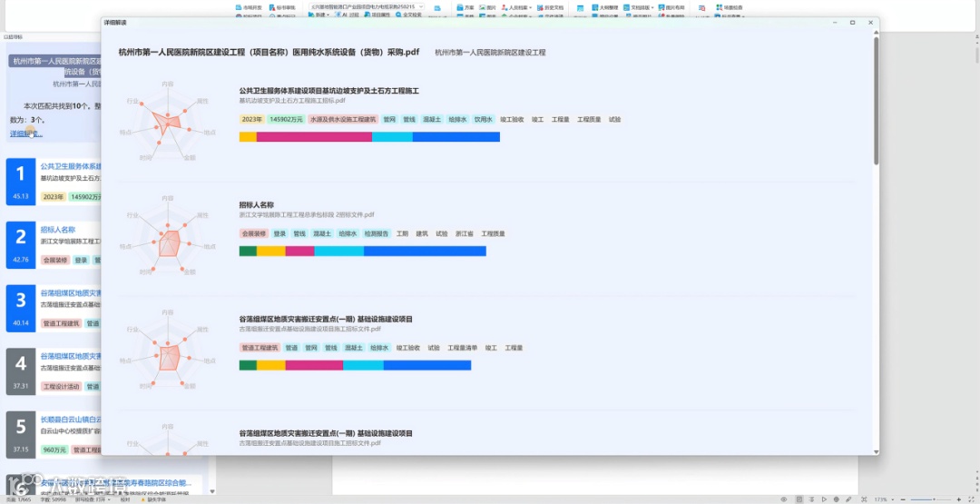980x504 pixels.
Task: Open result 1 公共卫生服务体系 in the left panel
Action: [71, 166]
